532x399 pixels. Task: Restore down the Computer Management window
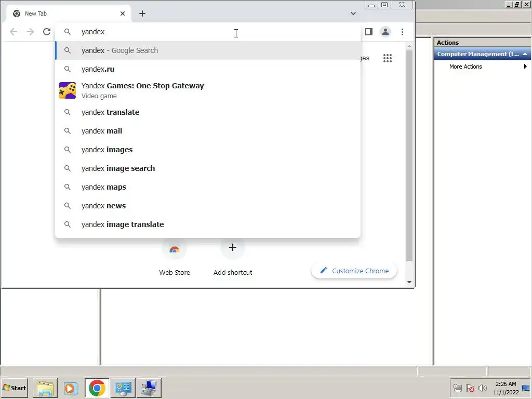tap(517, 4)
